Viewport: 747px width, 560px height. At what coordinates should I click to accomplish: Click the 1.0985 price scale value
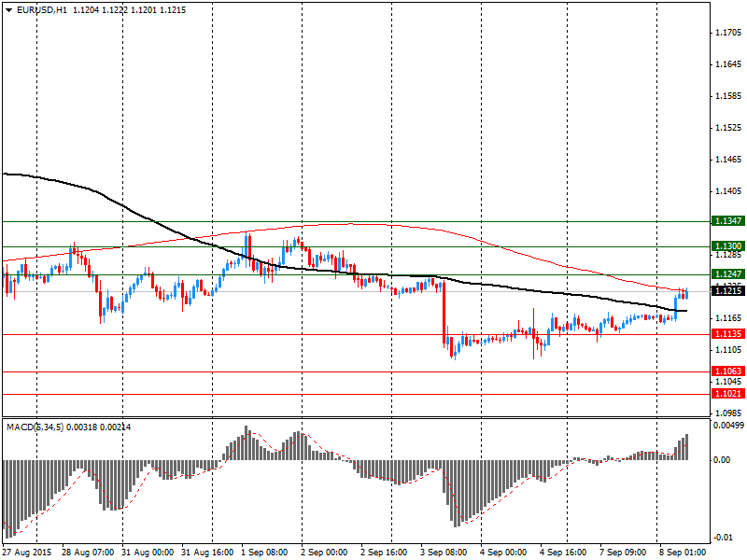click(x=729, y=413)
